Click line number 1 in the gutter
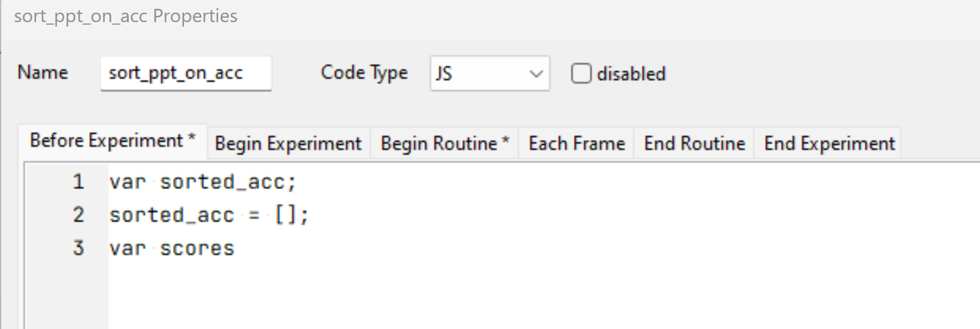The image size is (980, 329). (x=78, y=182)
